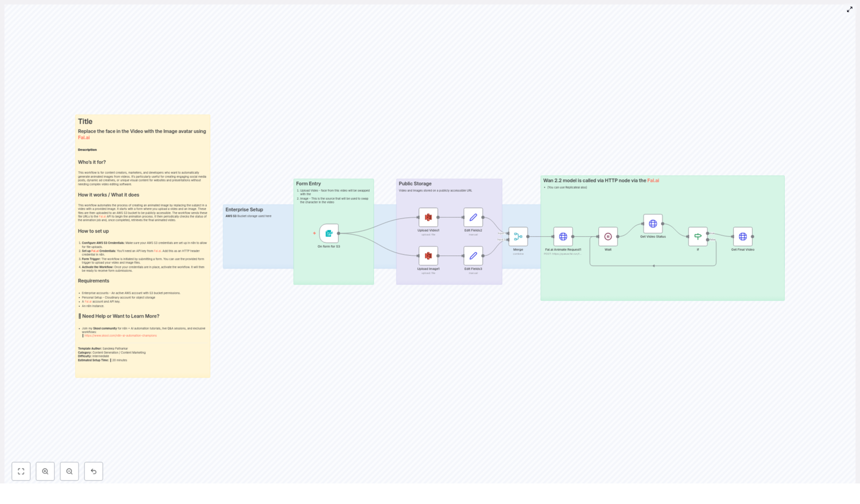Select the Upload Image1 S3 node

[x=428, y=256]
